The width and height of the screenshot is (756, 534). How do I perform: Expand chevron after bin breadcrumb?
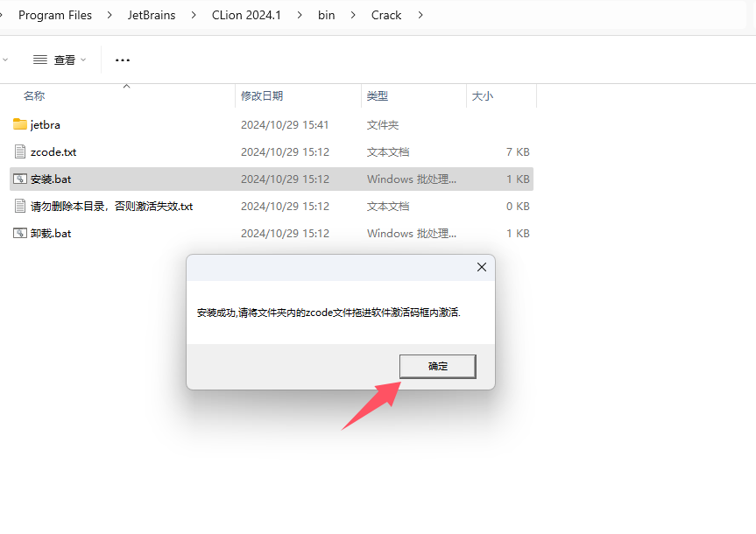point(353,16)
